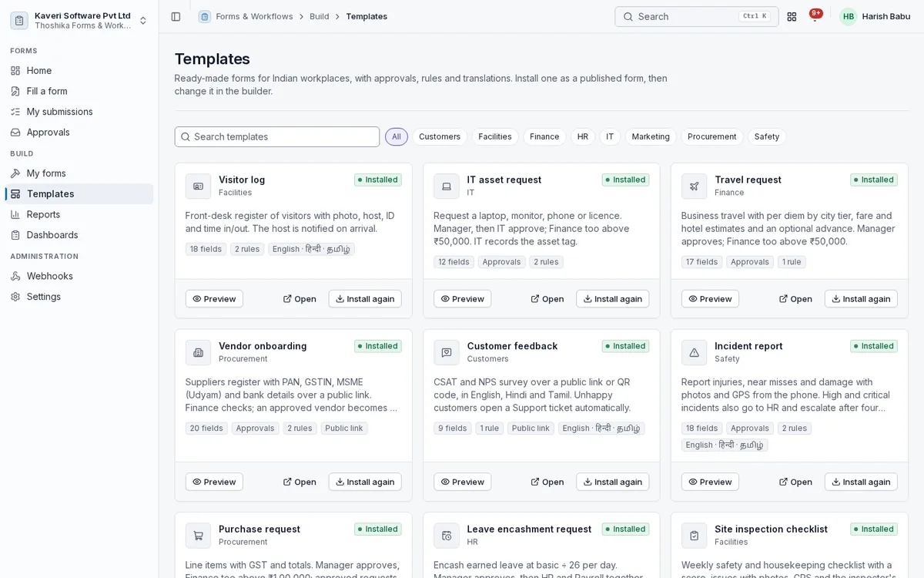This screenshot has width=924, height=578.
Task: Open Fill a form in sidebar
Action: pyautogui.click(x=79, y=91)
